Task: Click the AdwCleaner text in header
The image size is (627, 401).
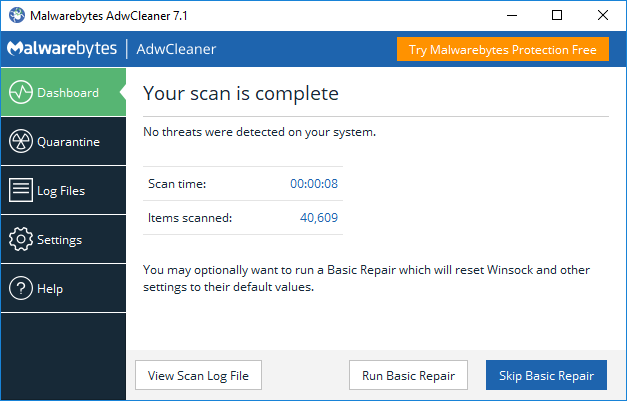Action: (176, 49)
